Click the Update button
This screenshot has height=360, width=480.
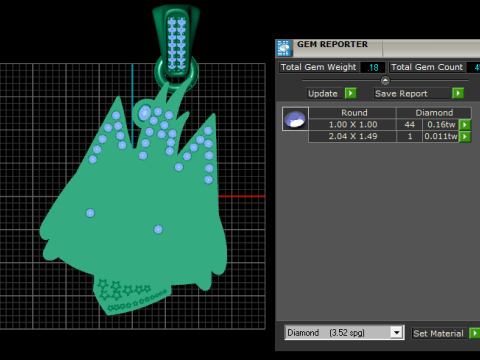(x=323, y=94)
